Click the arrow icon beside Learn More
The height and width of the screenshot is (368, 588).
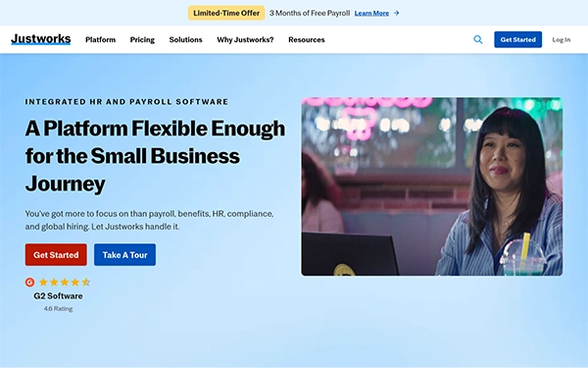coord(396,13)
